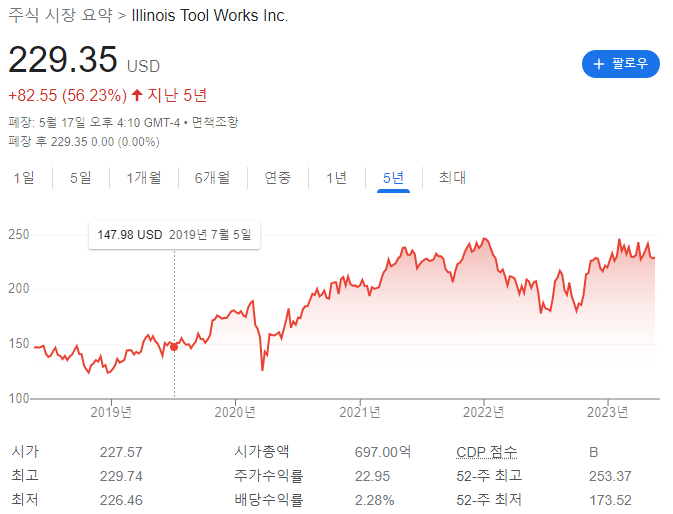Click the 면책조항 disclaimer link
This screenshot has height=514, width=673.
(x=215, y=122)
